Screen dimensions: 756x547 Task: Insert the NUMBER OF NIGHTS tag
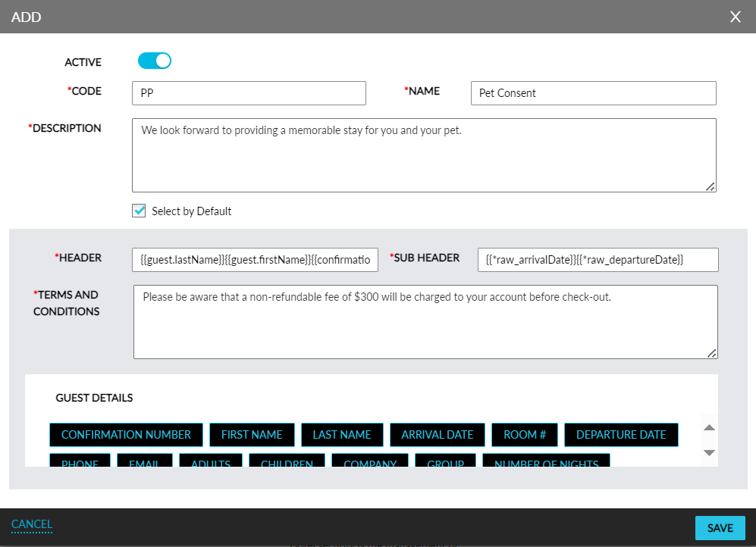coord(546,462)
